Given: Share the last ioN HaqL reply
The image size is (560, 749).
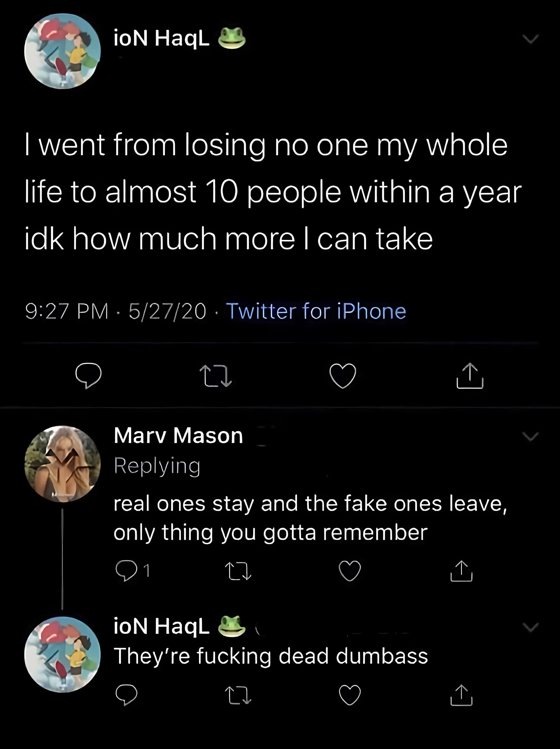Looking at the screenshot, I should coord(461,695).
